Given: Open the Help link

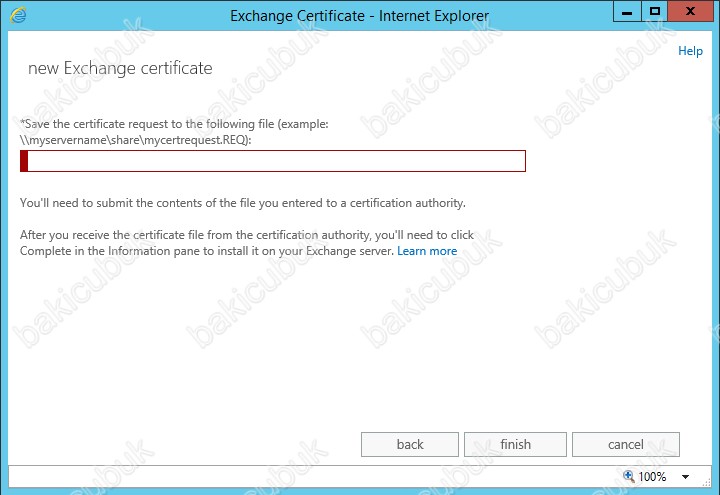Looking at the screenshot, I should pos(690,51).
